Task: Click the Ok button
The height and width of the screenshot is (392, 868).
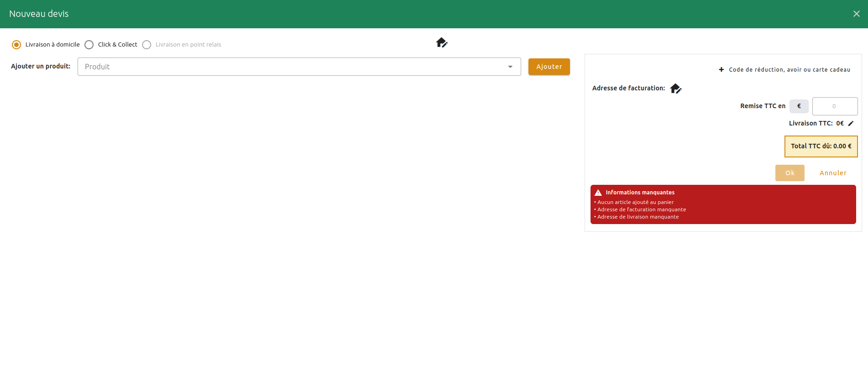Action: [x=790, y=173]
